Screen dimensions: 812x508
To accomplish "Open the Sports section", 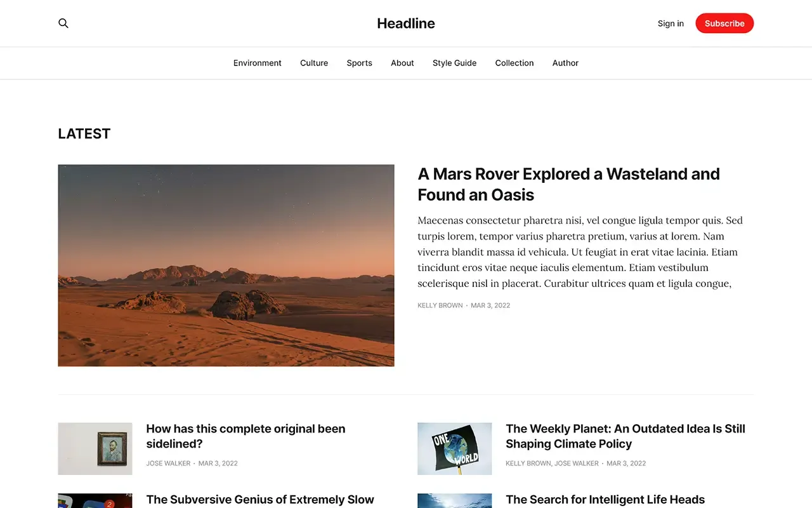I will point(359,63).
